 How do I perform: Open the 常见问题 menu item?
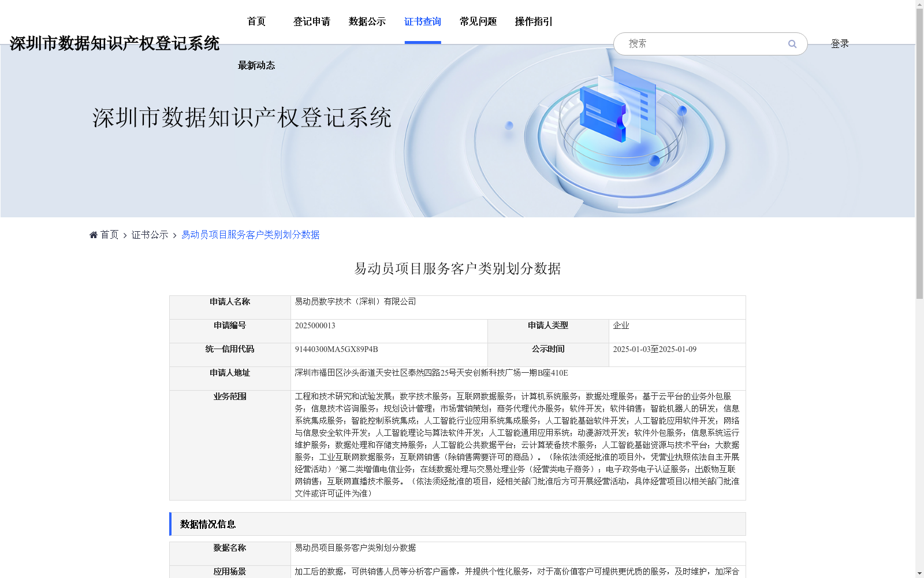(x=478, y=22)
